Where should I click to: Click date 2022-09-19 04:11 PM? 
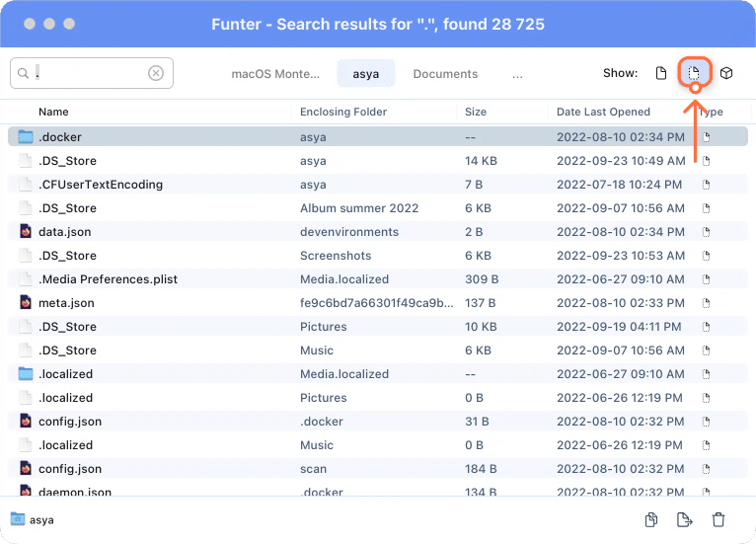pos(619,327)
